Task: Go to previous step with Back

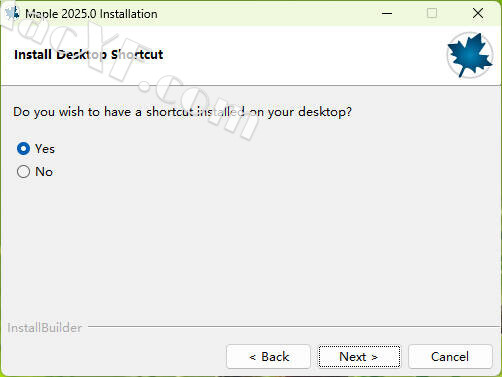Action: (268, 357)
